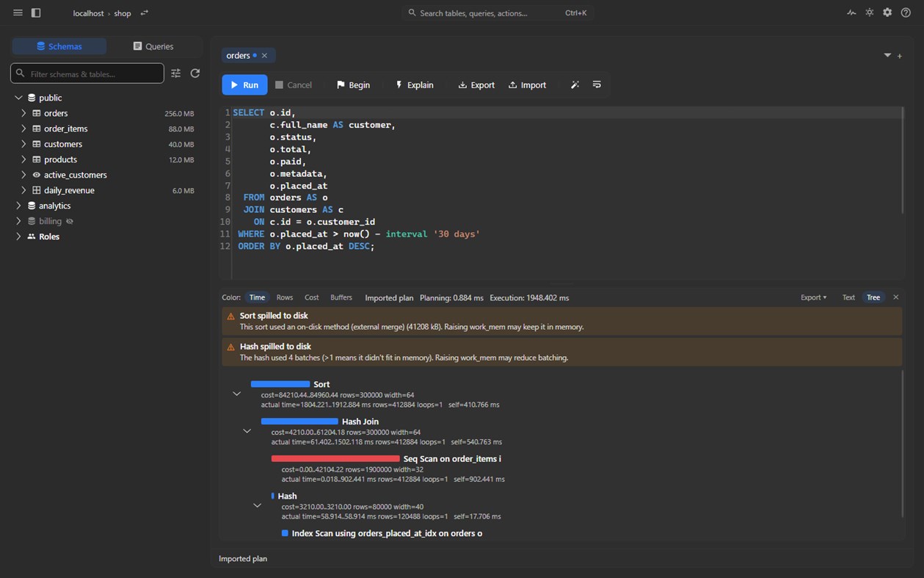Open the activity monitor pulse icon
The width and height of the screenshot is (924, 578).
pos(851,13)
